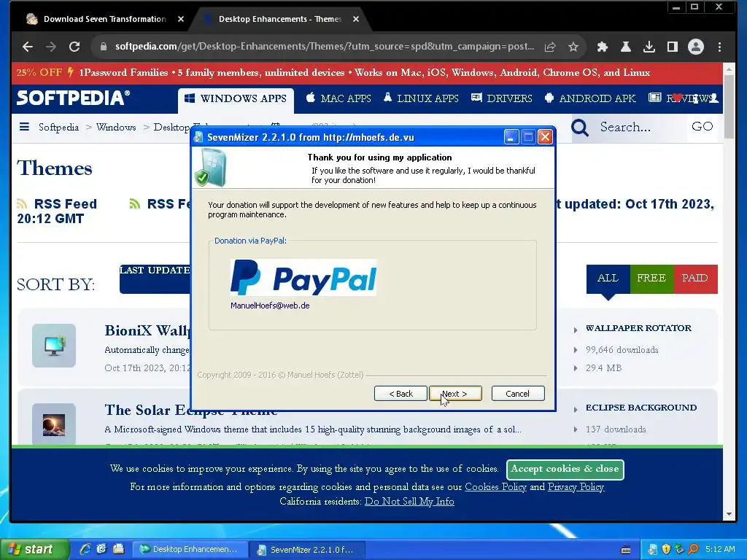Click the Softpedia search magnifier icon
This screenshot has width=747, height=560.
click(x=580, y=127)
